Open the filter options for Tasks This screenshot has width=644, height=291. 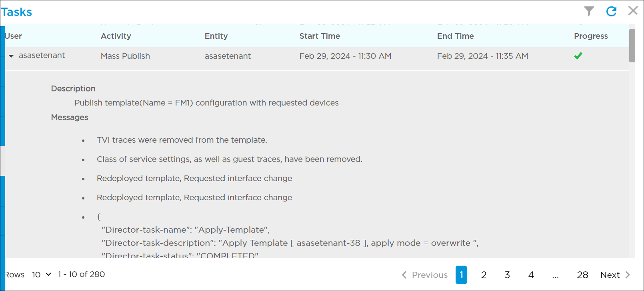(x=589, y=11)
